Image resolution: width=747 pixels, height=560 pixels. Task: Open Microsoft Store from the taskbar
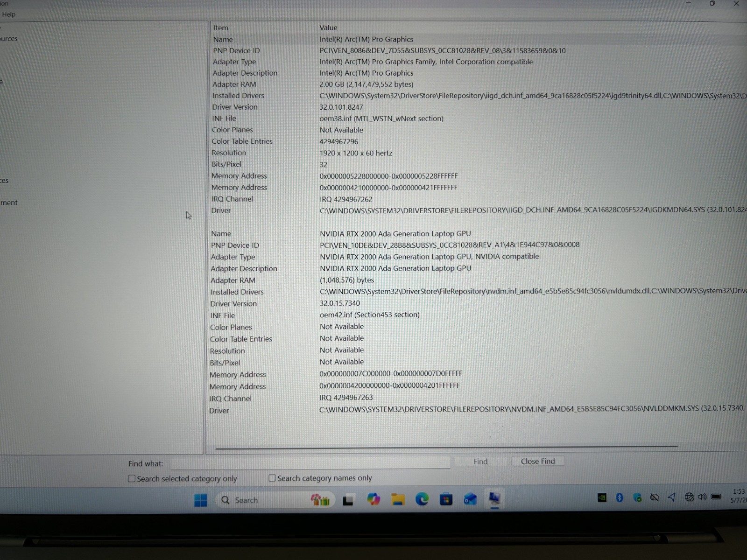[446, 500]
